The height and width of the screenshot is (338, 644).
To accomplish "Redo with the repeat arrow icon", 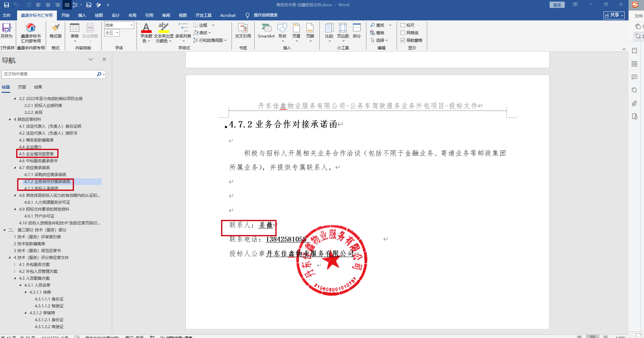I will click(29, 5).
